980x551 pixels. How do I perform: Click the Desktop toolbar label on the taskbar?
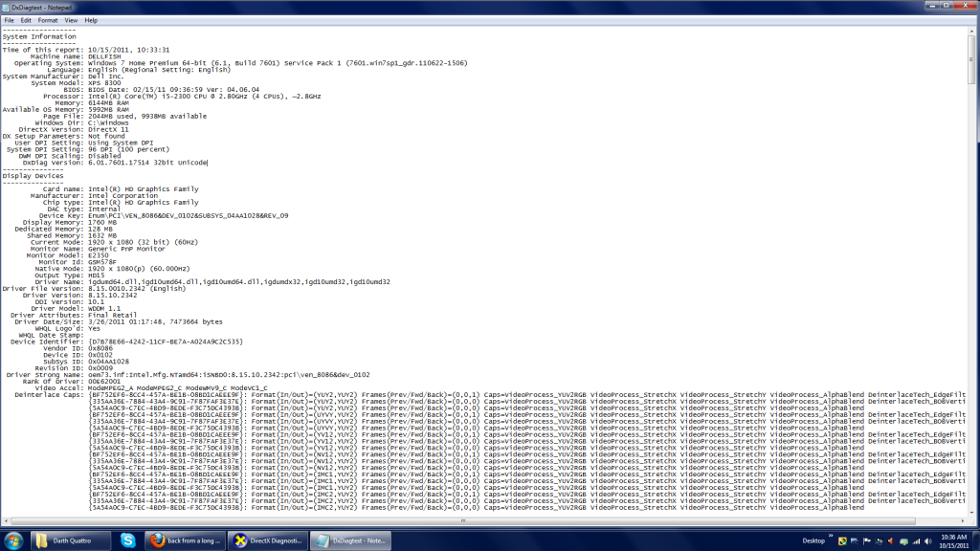[x=813, y=541]
